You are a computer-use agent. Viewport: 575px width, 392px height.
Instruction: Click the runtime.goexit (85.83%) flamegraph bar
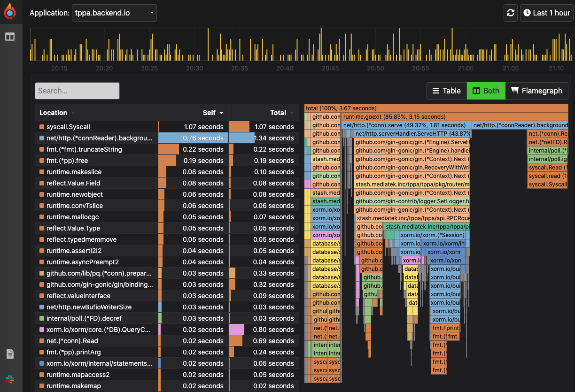click(455, 117)
